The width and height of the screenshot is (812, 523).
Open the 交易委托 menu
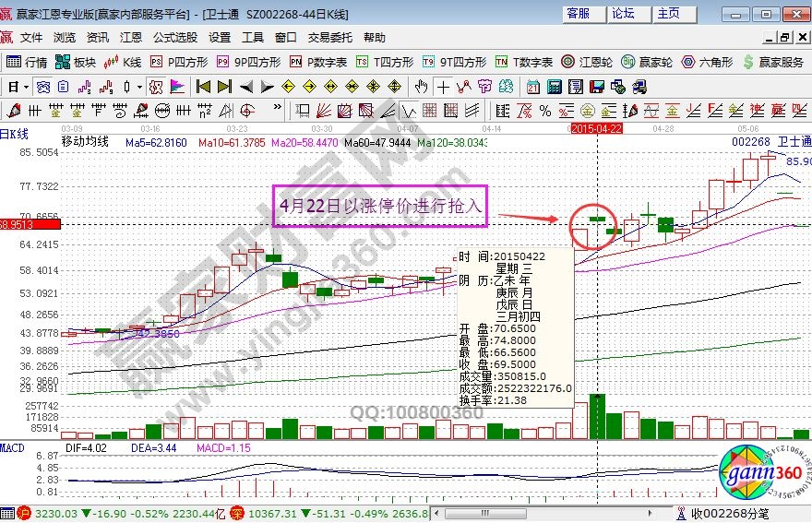click(329, 38)
